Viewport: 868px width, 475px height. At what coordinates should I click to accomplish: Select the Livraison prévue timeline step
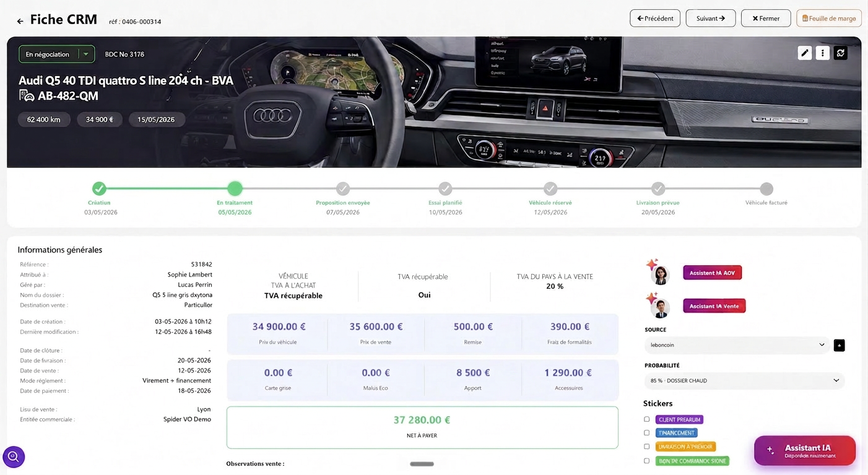[658, 189]
